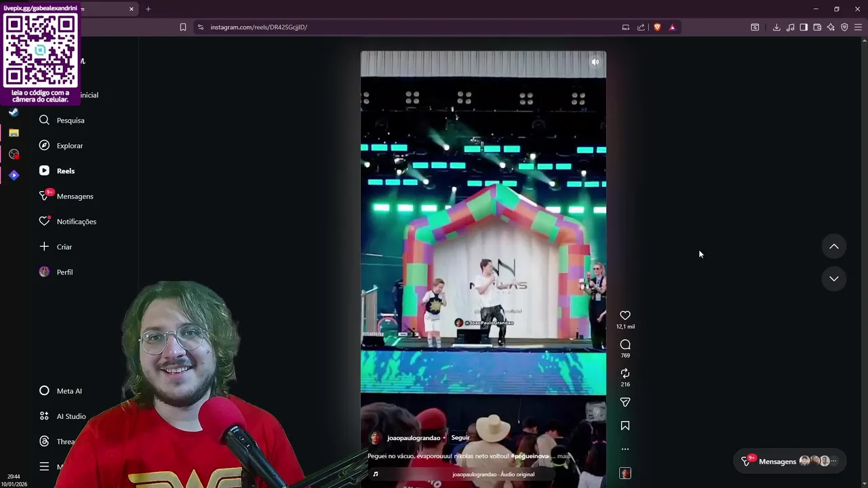Open the Threads icon in sidebar
Screen dimensions: 868x488
(44, 441)
